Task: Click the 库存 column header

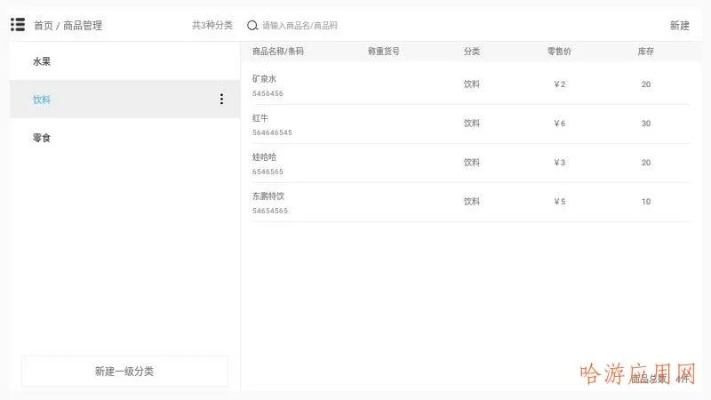Action: [x=645, y=51]
